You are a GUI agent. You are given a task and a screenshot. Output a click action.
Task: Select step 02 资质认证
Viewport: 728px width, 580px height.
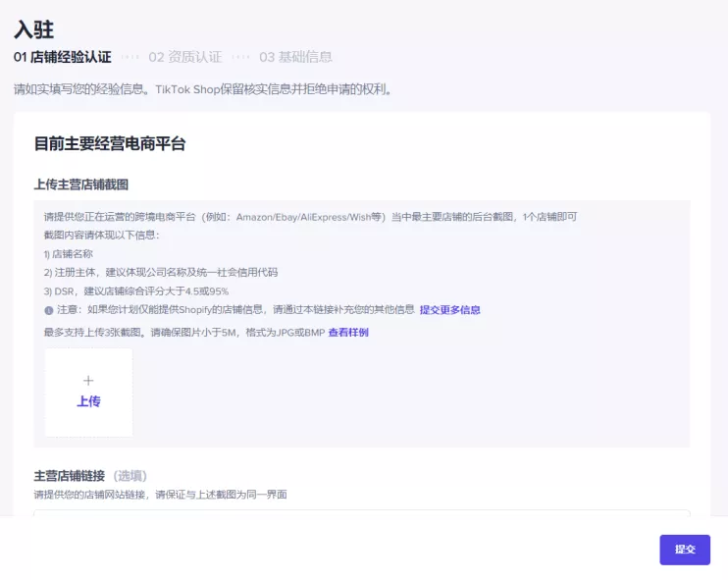[x=184, y=57]
